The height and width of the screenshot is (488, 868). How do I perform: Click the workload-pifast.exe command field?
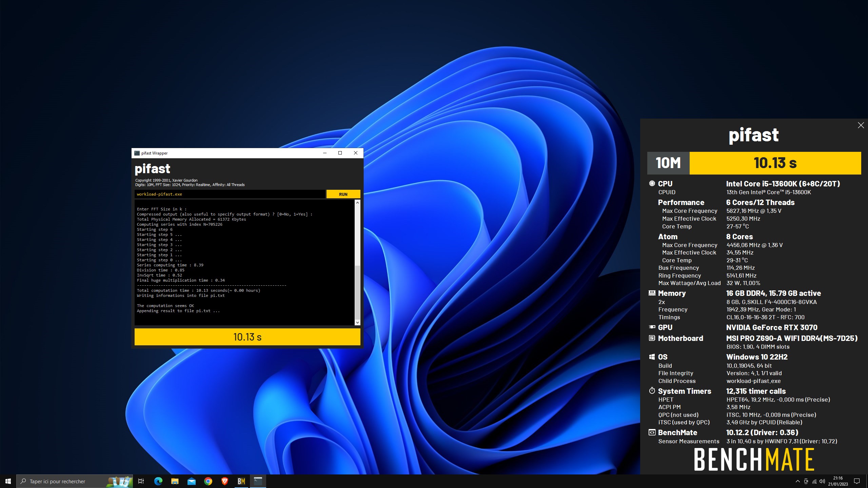[x=230, y=194]
